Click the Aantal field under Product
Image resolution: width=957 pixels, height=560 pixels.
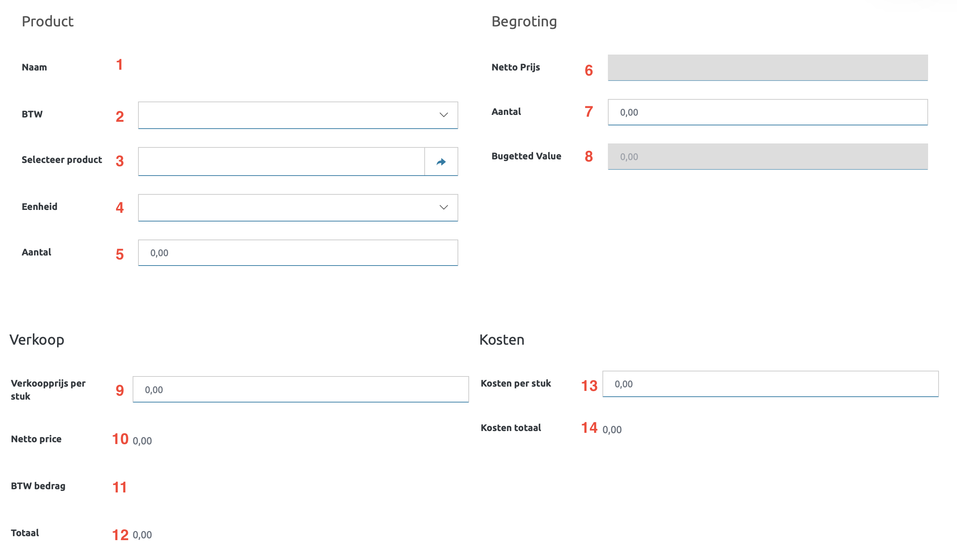(298, 253)
